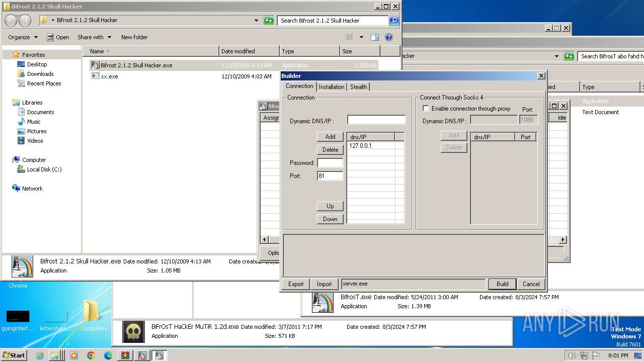Sort files by the Name column
Viewport: 644px width, 362px height.
(x=151, y=51)
